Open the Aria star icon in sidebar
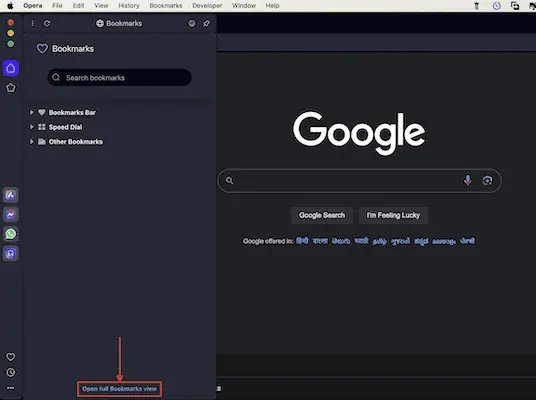 (x=11, y=88)
